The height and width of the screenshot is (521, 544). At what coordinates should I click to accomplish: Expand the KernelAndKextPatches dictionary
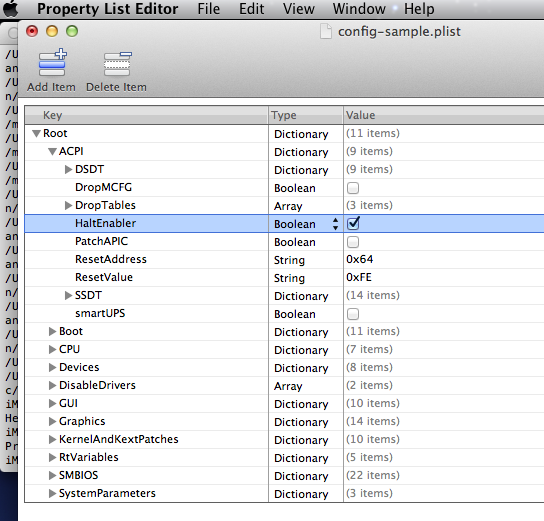point(52,439)
